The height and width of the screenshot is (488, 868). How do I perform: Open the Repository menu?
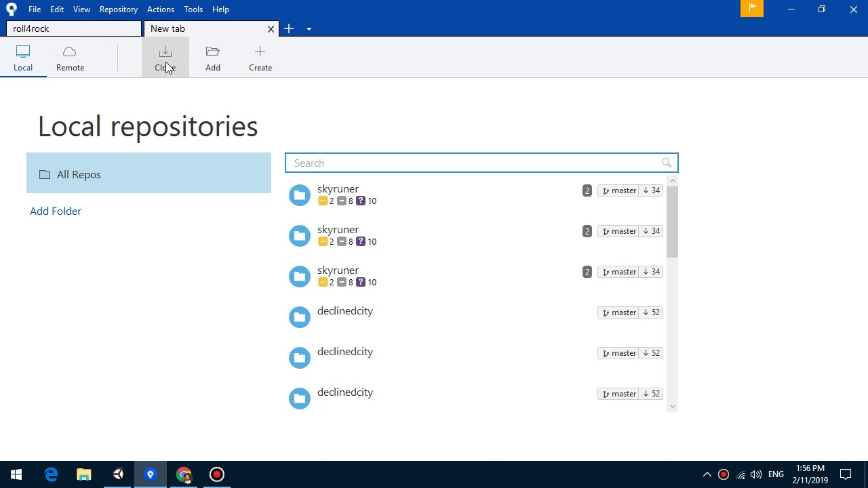click(119, 9)
